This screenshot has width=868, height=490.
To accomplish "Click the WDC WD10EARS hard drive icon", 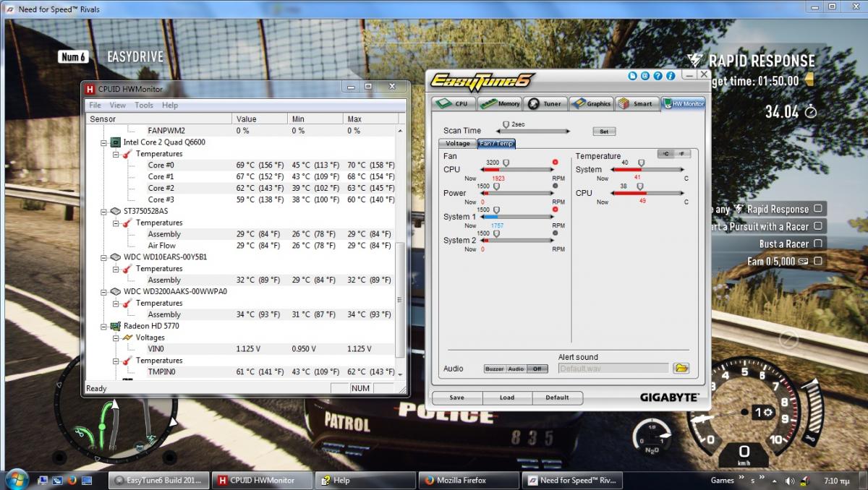I will [115, 257].
